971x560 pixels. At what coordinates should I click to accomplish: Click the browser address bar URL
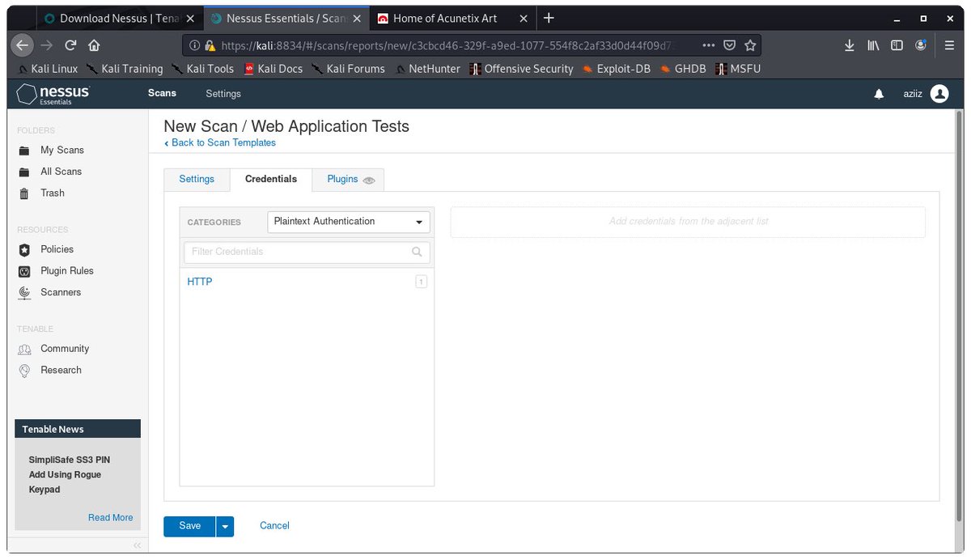[x=447, y=45]
